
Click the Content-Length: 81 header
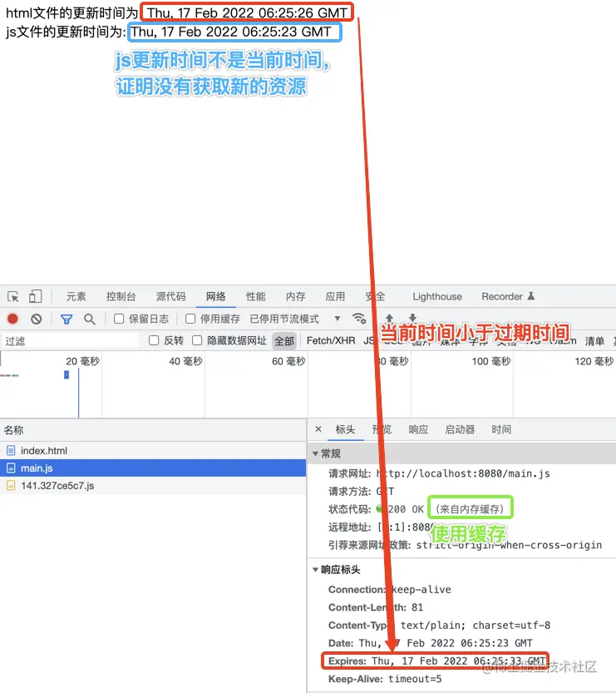(x=376, y=607)
